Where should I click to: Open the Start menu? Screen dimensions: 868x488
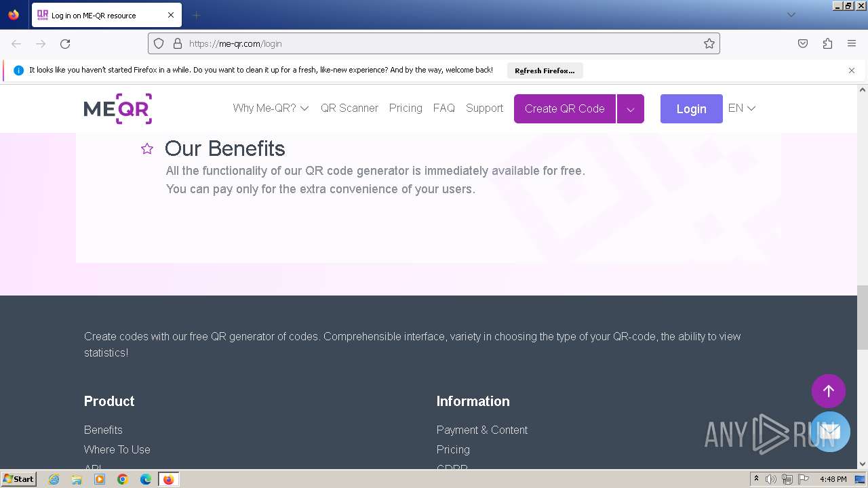[x=19, y=479]
